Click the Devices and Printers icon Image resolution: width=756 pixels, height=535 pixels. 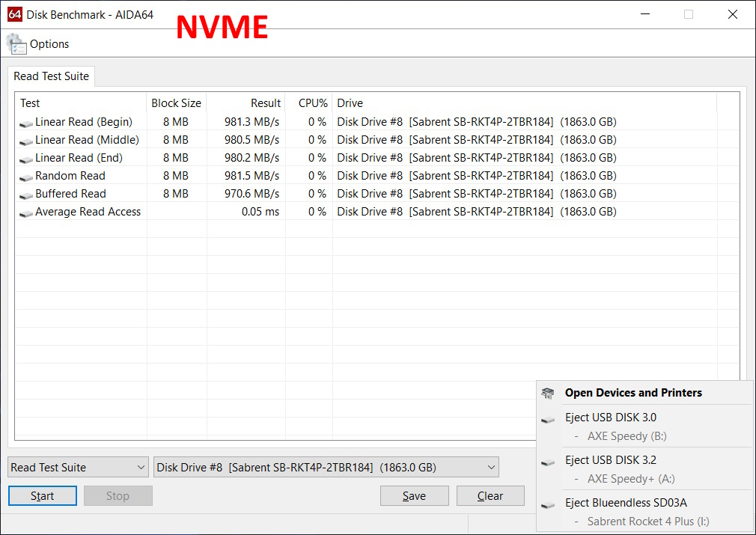(x=548, y=394)
